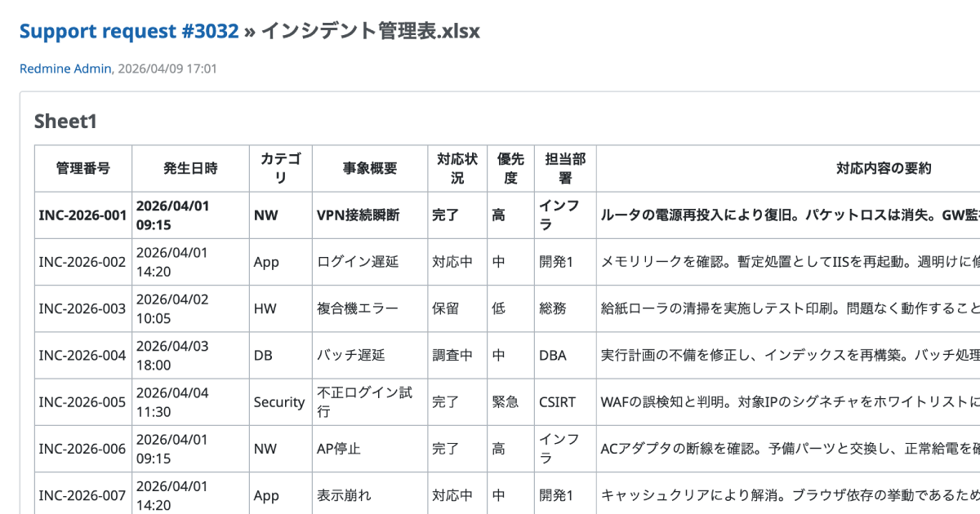Select the 事象概要 column header
Screen dimensions: 980x514
369,168
